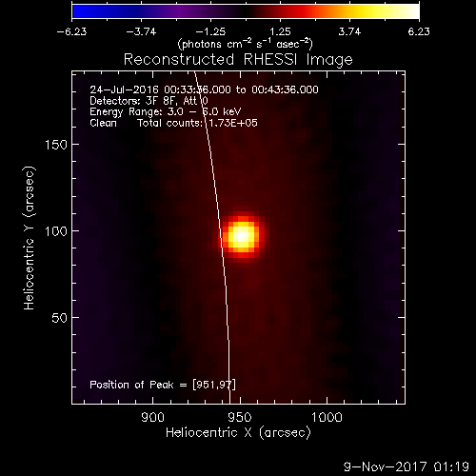Image resolution: width=476 pixels, height=476 pixels.
Task: Click the purple section of colorbar
Action: point(181,11)
